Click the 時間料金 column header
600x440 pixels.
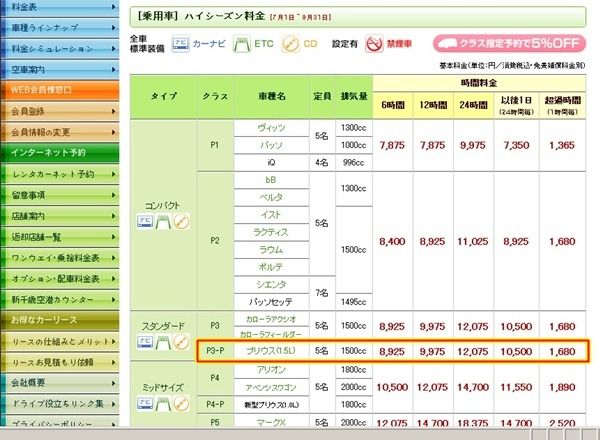click(479, 83)
